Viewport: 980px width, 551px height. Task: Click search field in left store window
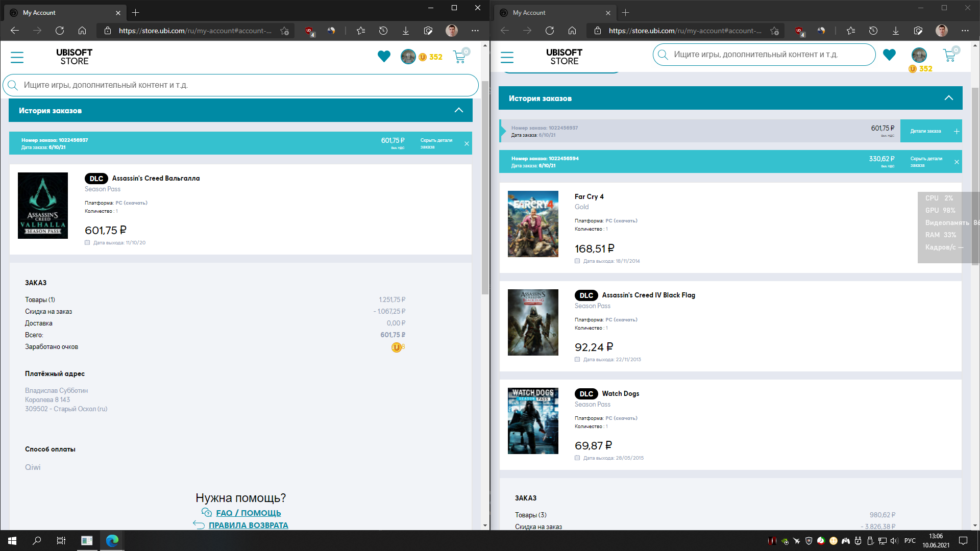[x=240, y=85]
